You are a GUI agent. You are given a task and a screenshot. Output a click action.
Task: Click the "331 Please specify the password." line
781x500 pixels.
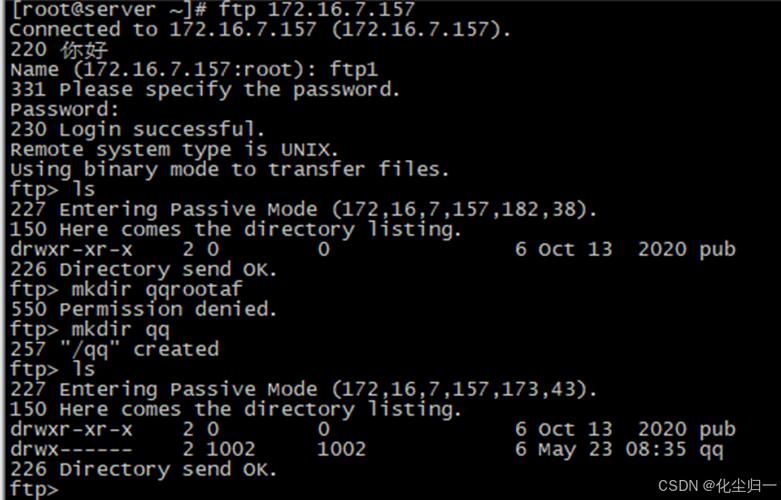(x=204, y=89)
